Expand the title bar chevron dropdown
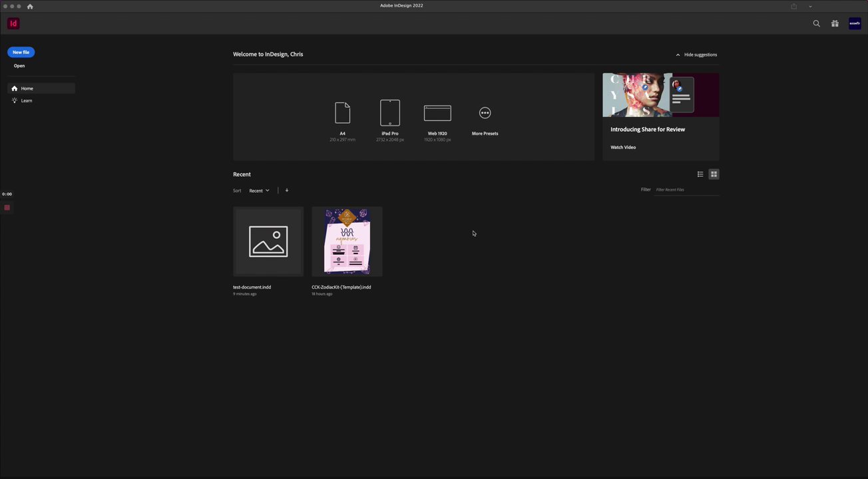Viewport: 868px width, 479px height. tap(810, 6)
